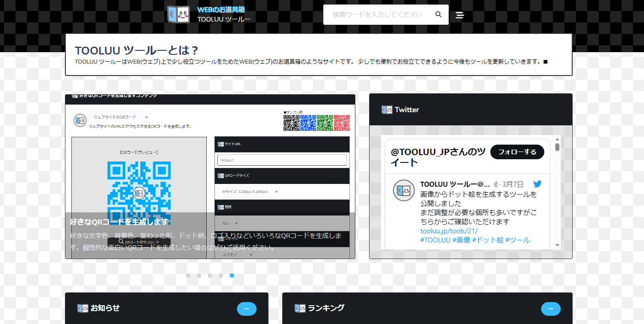The width and height of the screenshot is (644, 324).
Task: Go to the previous carousel slide arrow
Action: 80,186
